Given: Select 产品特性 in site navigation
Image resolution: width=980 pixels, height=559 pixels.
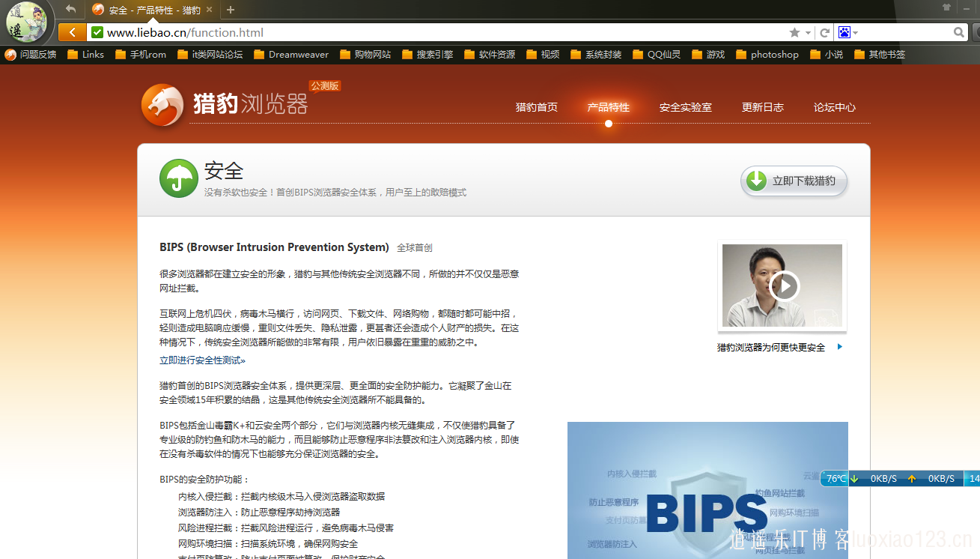Looking at the screenshot, I should pos(609,107).
